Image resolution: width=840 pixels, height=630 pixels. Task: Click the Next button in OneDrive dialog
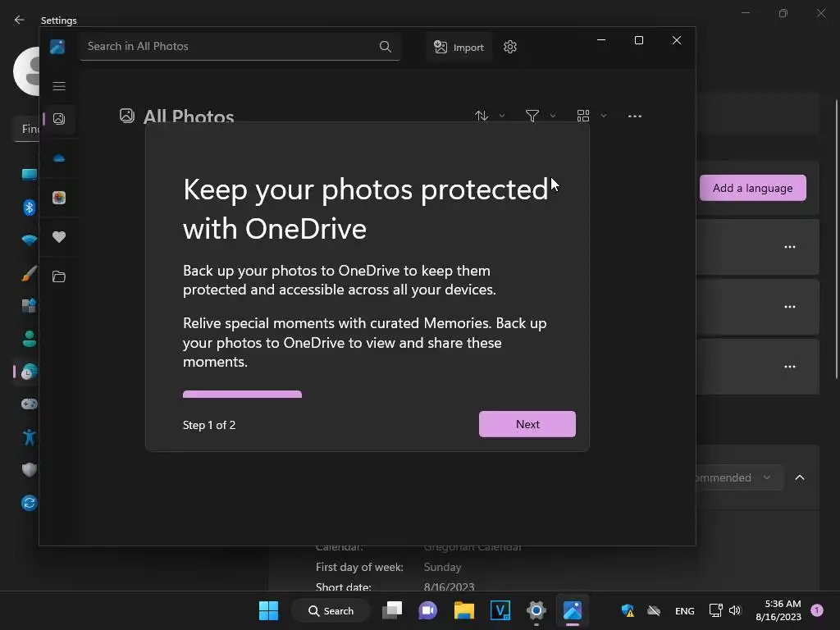[x=527, y=424]
